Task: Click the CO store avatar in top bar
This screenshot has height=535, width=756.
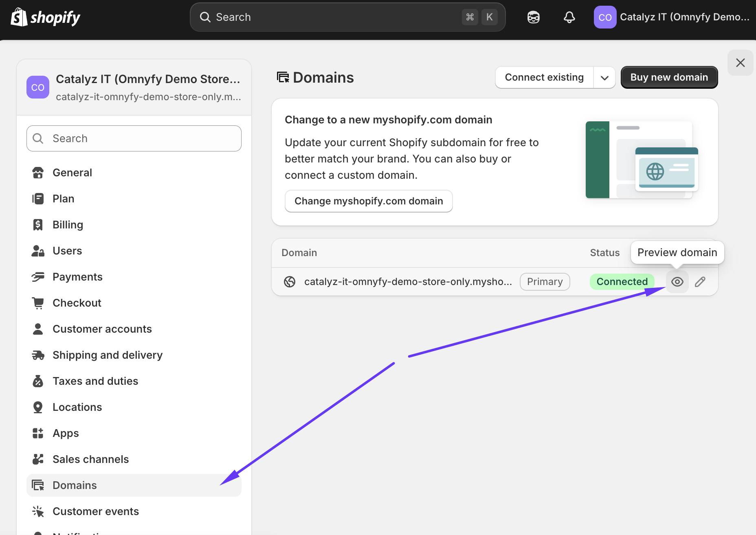Action: click(x=605, y=17)
